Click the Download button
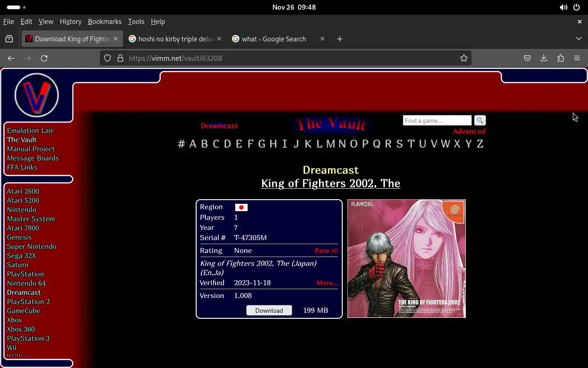Image resolution: width=588 pixels, height=368 pixels. click(269, 310)
